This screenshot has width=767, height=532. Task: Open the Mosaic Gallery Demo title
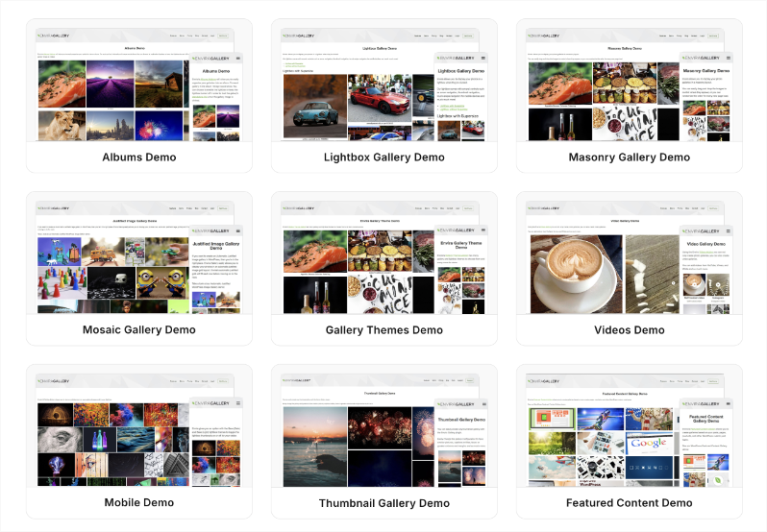(139, 330)
